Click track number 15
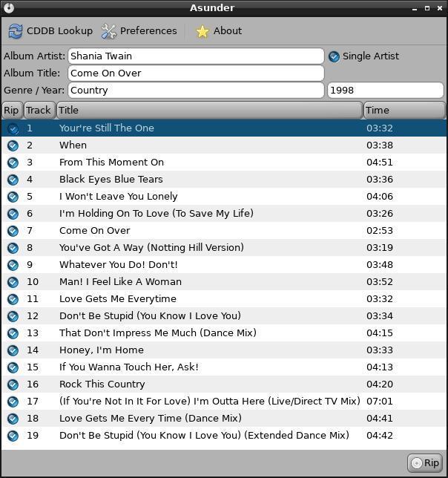This screenshot has height=478, width=448. (x=33, y=367)
